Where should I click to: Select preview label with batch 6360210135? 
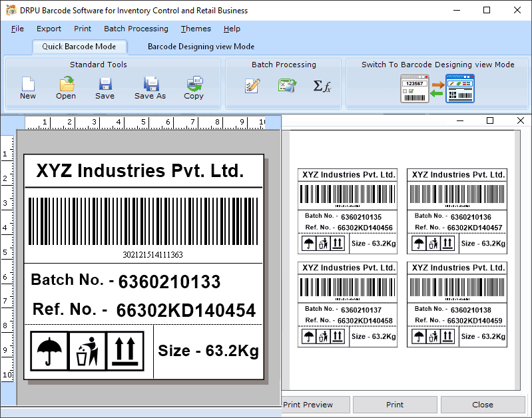pos(348,212)
